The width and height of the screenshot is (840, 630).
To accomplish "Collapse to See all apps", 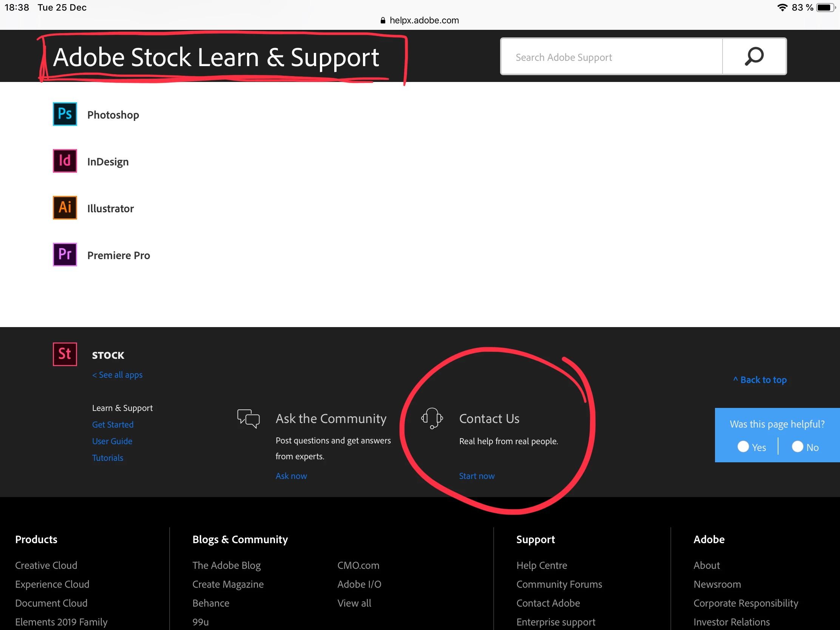I will pos(117,375).
